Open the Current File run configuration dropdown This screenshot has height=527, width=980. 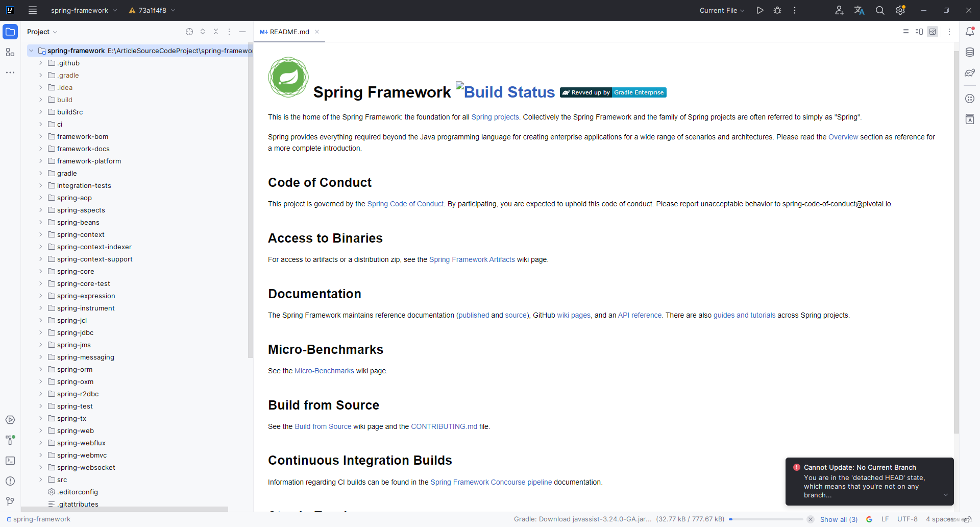click(x=722, y=10)
